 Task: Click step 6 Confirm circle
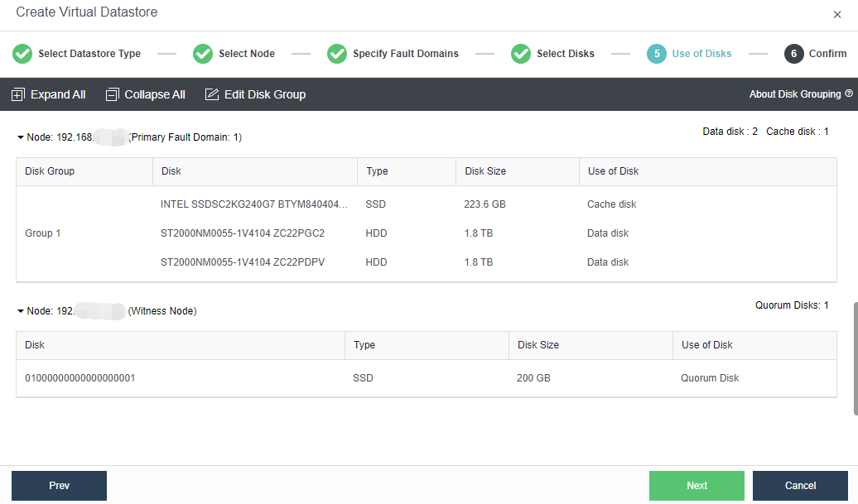(x=794, y=54)
